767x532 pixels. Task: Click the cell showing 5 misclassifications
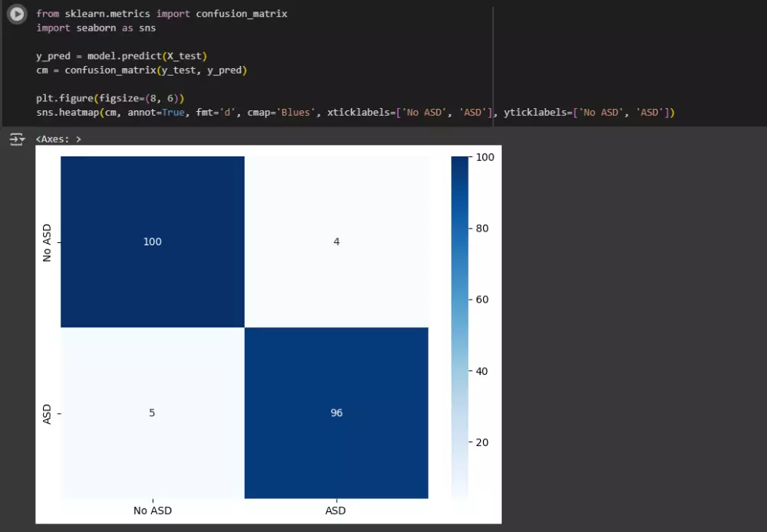[x=152, y=412]
